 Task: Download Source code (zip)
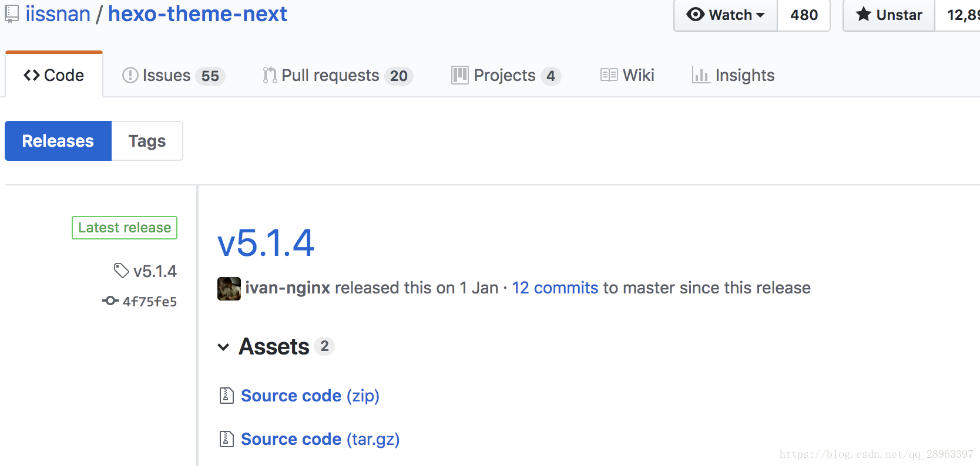310,396
